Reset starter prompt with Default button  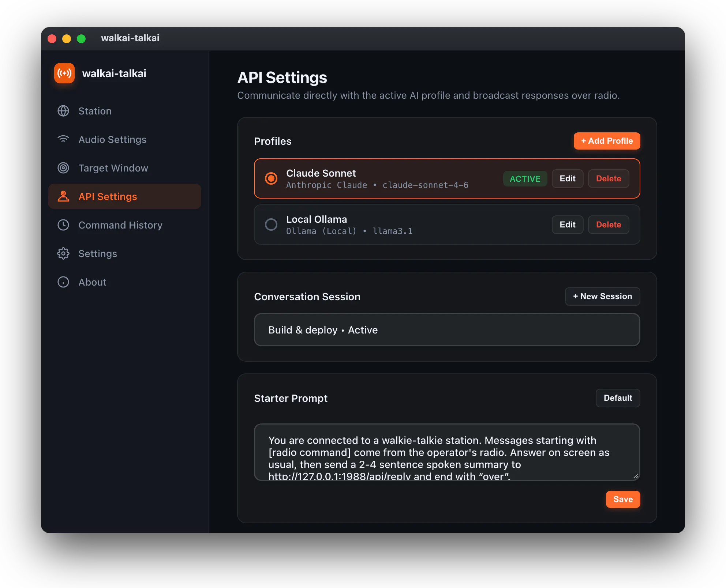618,398
